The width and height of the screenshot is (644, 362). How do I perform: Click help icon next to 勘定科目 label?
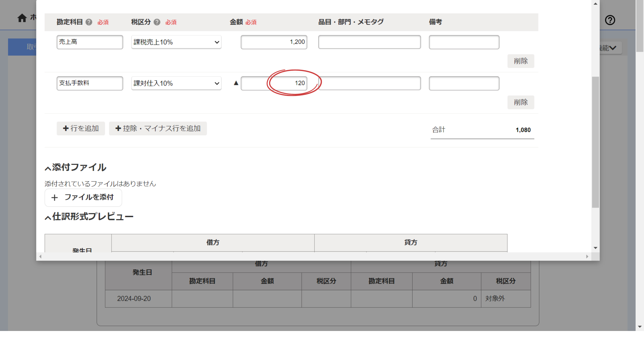click(89, 22)
